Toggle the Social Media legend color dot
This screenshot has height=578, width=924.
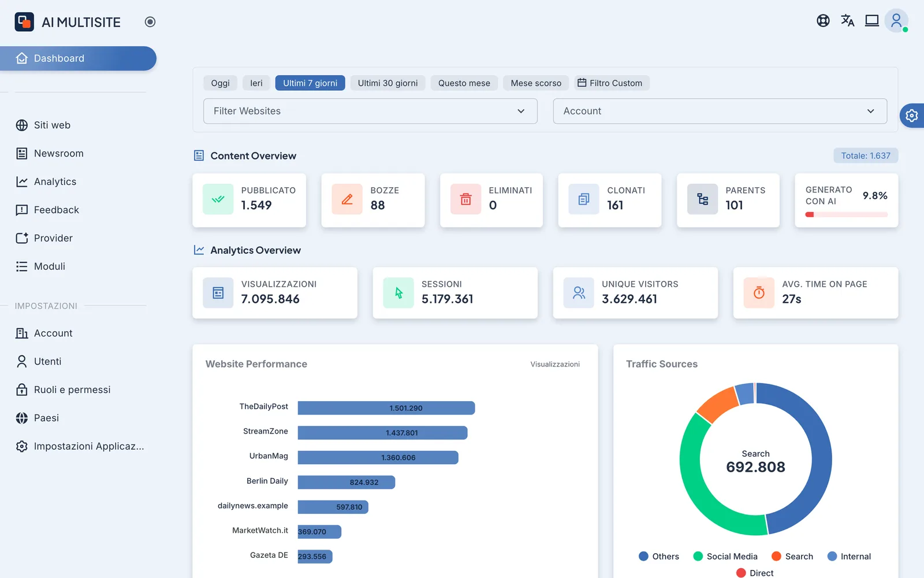click(x=698, y=556)
